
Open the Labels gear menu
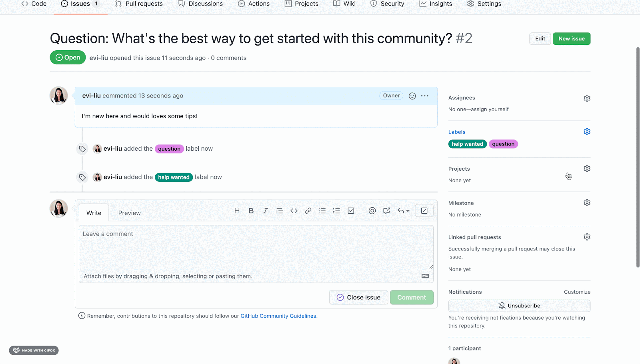(x=587, y=132)
